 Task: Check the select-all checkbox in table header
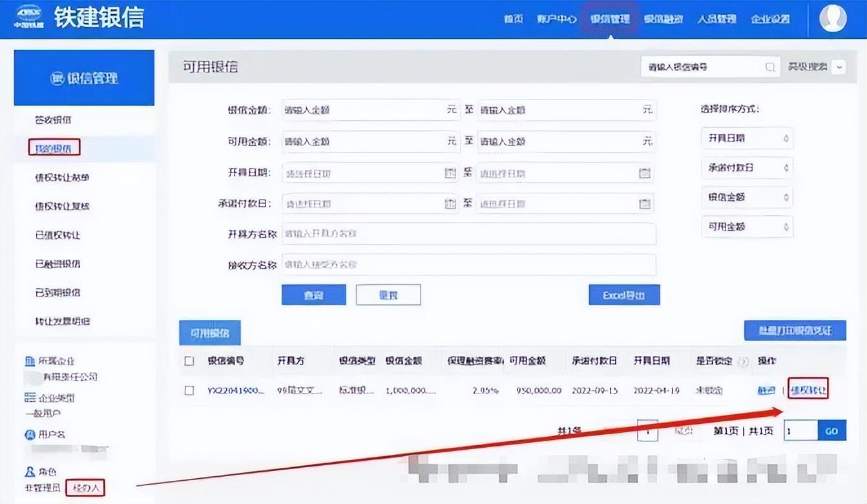(x=188, y=361)
